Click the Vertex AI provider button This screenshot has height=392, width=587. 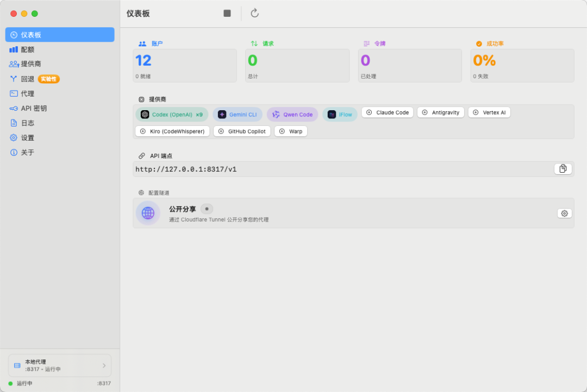(489, 112)
